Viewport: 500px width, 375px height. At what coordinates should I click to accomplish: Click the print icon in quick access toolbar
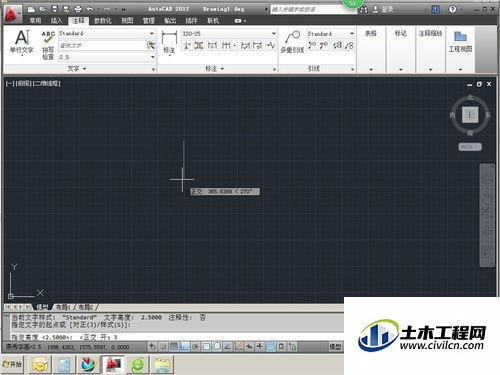pyautogui.click(x=78, y=9)
